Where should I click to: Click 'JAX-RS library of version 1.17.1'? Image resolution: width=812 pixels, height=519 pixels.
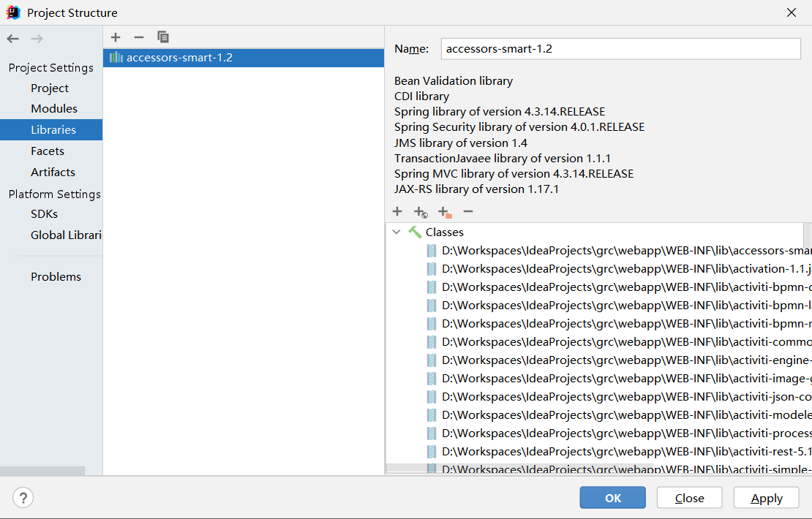click(476, 189)
